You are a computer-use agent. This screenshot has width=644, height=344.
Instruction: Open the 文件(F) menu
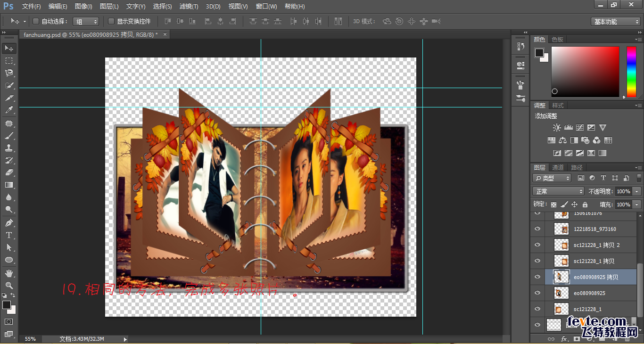32,7
